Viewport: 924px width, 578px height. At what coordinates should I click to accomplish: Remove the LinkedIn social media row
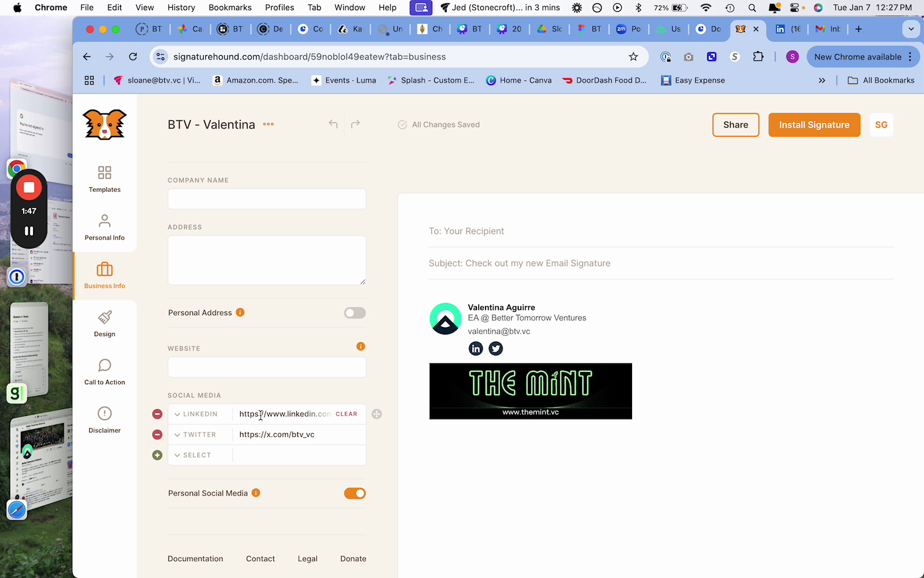[157, 414]
